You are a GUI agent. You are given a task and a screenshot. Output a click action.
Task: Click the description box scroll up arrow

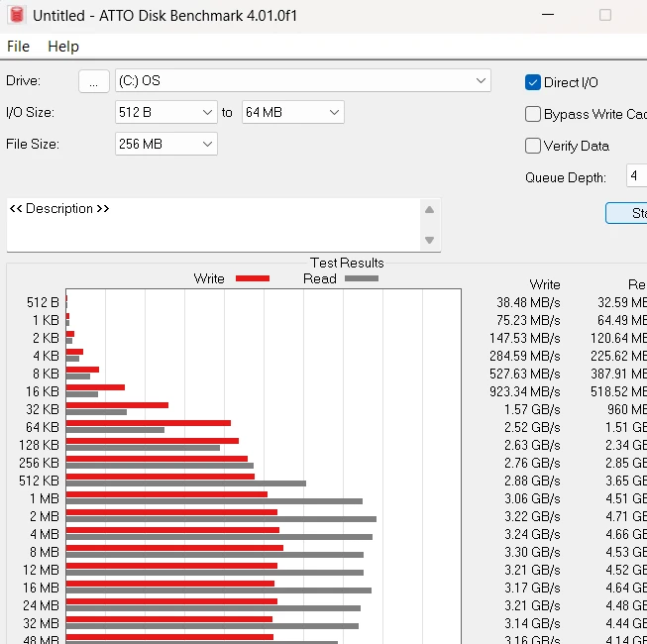click(x=429, y=210)
